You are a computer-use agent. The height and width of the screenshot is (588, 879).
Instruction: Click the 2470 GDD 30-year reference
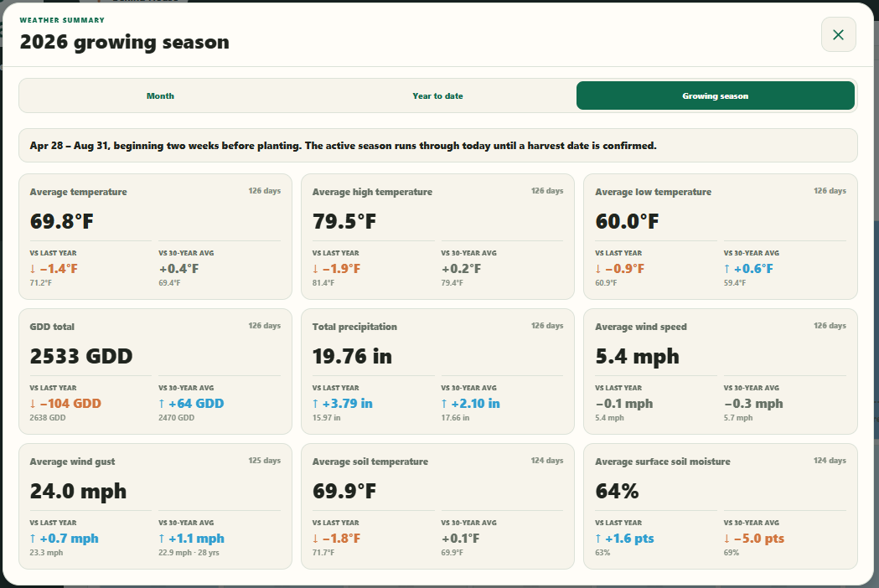click(x=177, y=418)
